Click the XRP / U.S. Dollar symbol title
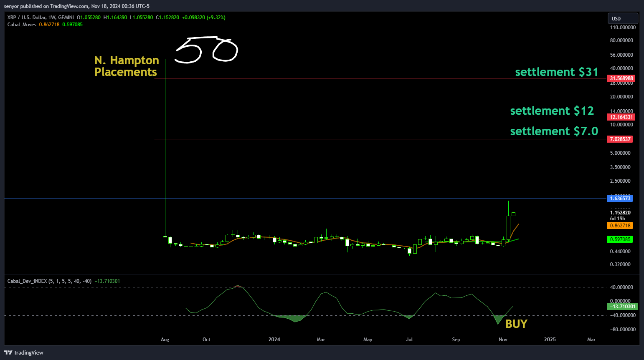 tap(27, 18)
